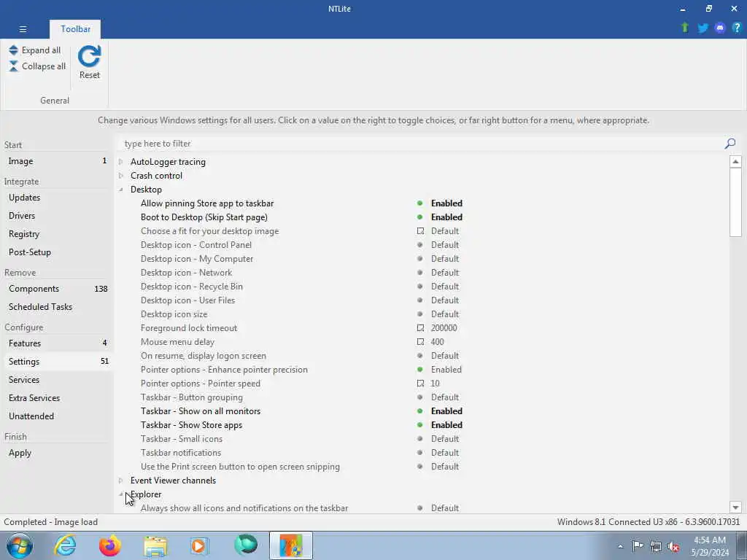Open the Twitter bird icon

click(703, 28)
